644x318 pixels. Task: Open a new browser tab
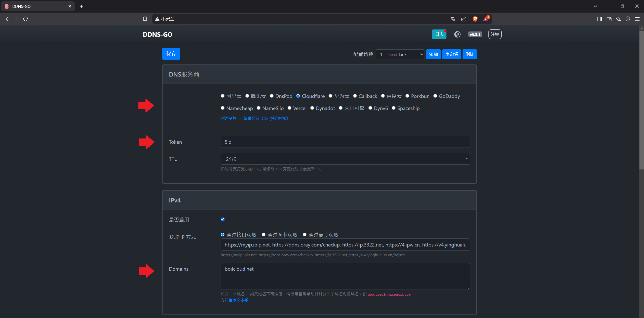point(82,6)
